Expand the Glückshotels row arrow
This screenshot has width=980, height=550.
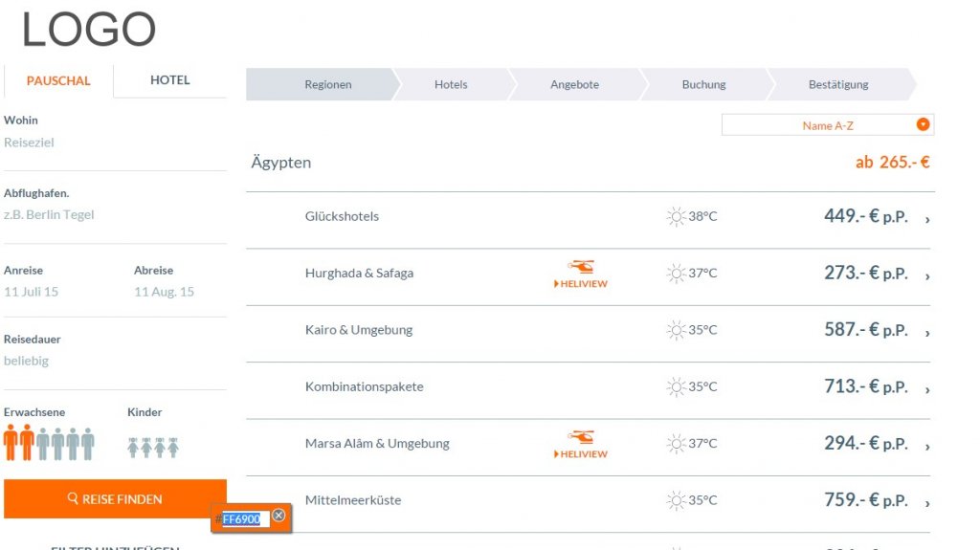click(927, 220)
